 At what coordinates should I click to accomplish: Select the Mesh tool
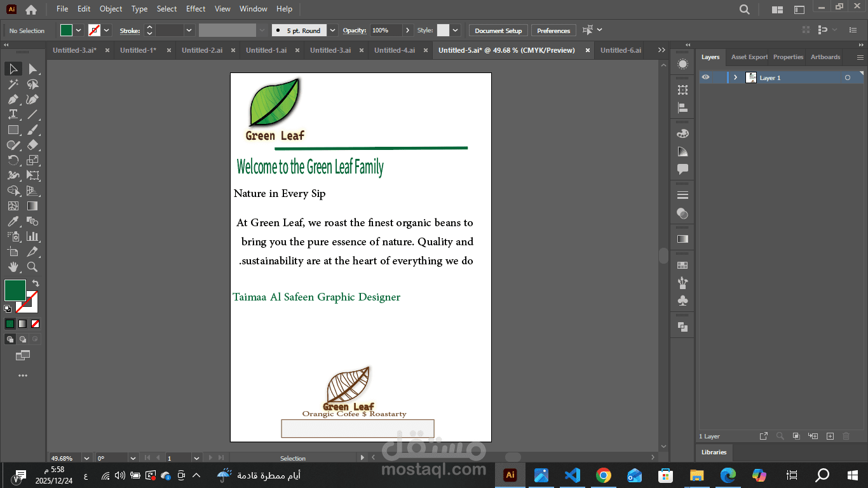(13, 206)
